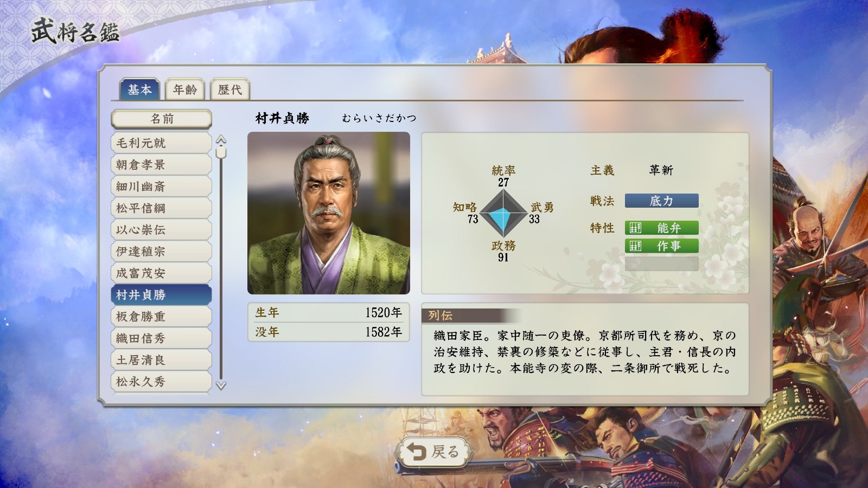Click the 村井貞勝 portrait image

(329, 213)
